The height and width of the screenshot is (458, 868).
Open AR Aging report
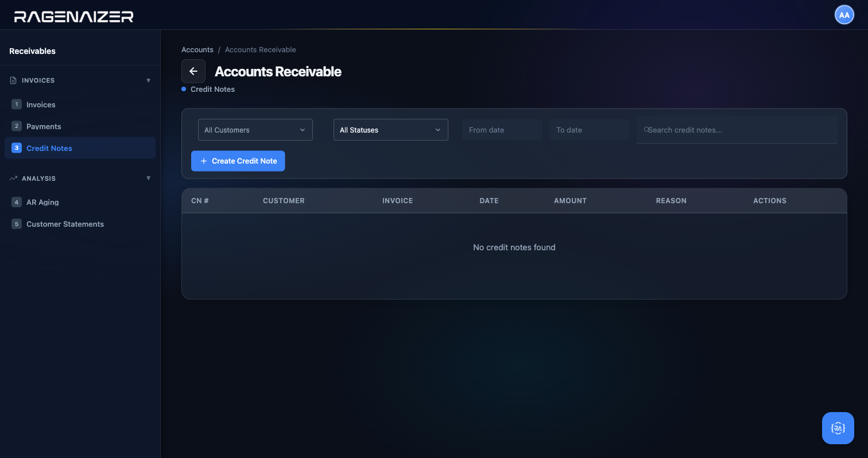(x=80, y=202)
